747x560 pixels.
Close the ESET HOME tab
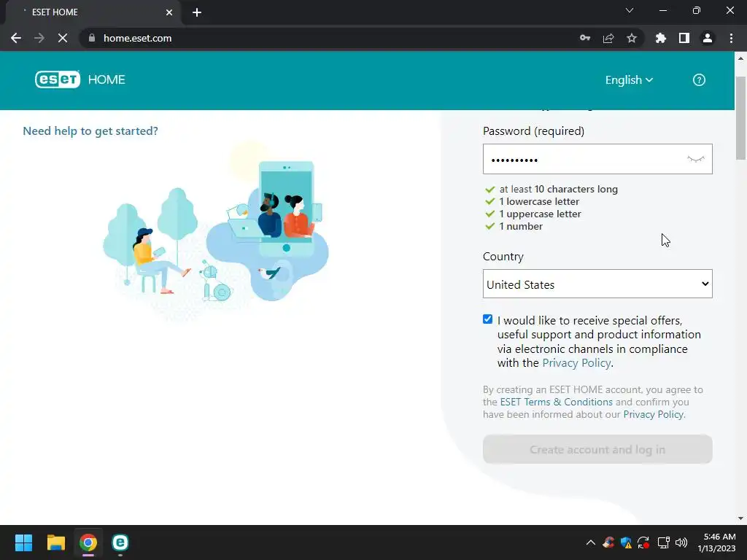169,12
